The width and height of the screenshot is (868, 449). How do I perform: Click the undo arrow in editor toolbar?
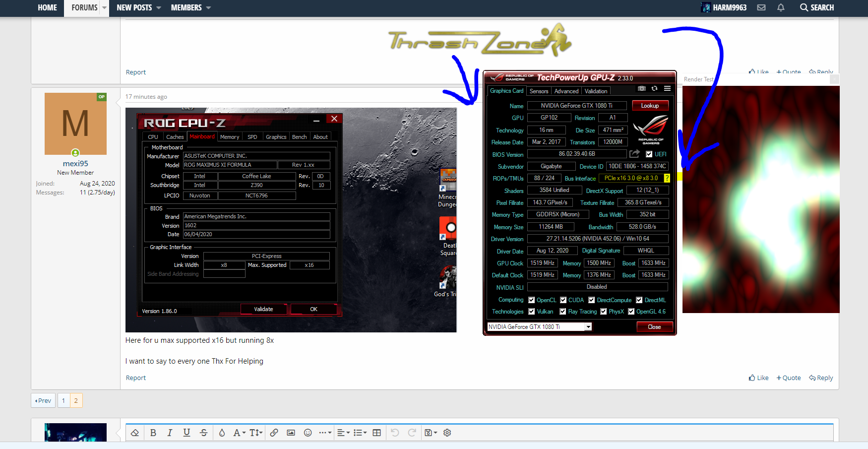click(395, 433)
